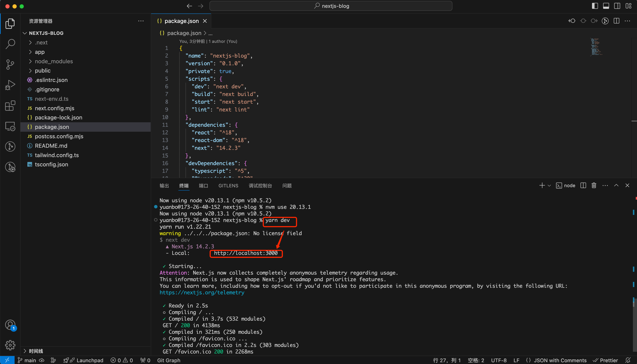Switch to the 输出 output tab
The width and height of the screenshot is (637, 364).
pos(164,186)
